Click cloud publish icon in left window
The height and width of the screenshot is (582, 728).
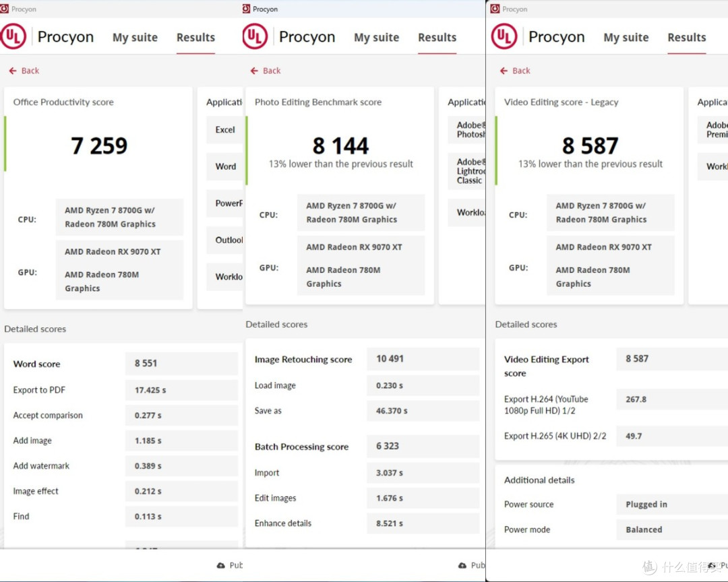(221, 565)
